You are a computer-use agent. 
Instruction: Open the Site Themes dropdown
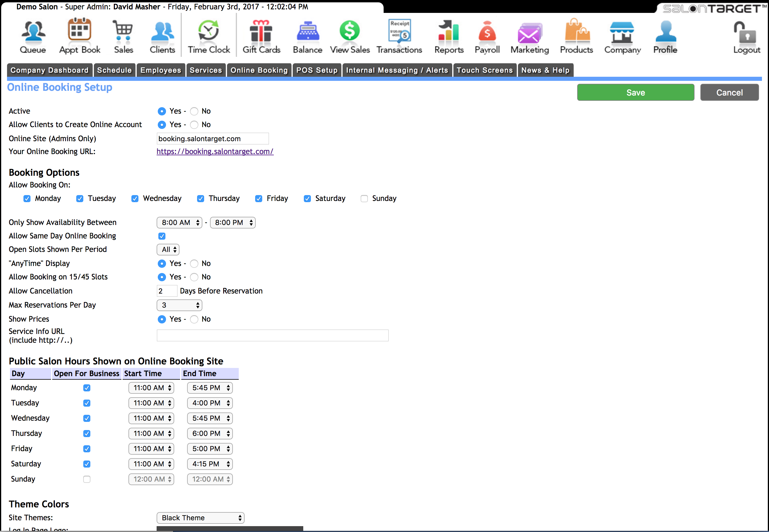pos(201,518)
